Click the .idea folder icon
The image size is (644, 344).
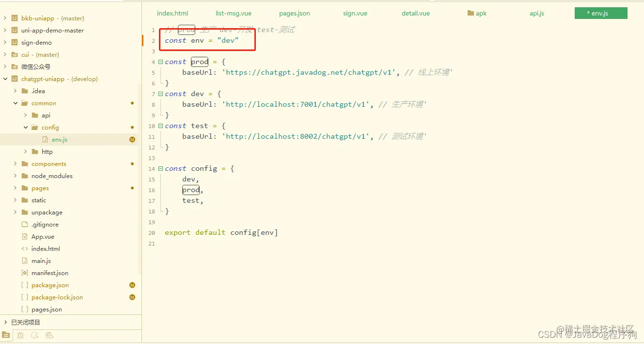pos(25,91)
